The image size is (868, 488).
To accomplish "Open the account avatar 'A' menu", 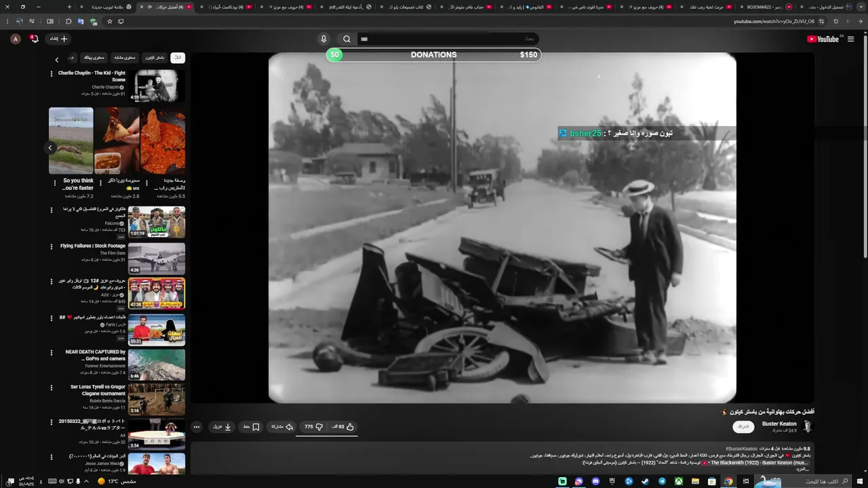I will point(16,39).
